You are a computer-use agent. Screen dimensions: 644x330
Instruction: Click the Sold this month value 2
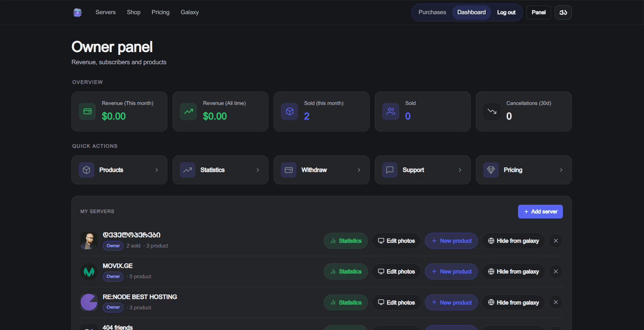[x=307, y=116]
